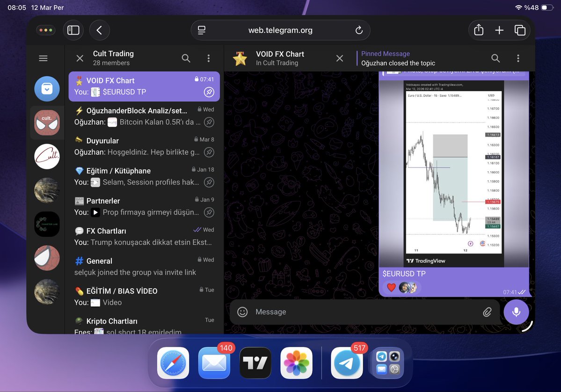Open Saved Messages folder icon
The width and height of the screenshot is (561, 392).
pos(47,89)
